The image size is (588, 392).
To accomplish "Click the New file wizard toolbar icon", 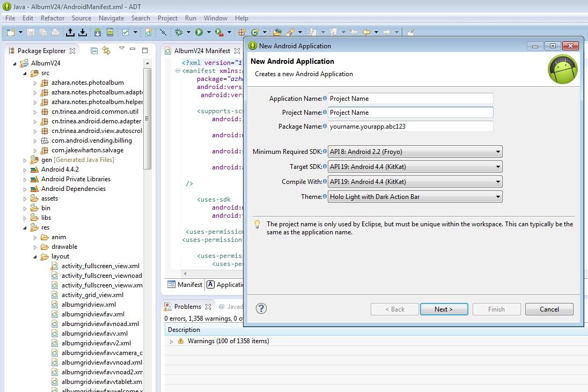I will pos(11,32).
